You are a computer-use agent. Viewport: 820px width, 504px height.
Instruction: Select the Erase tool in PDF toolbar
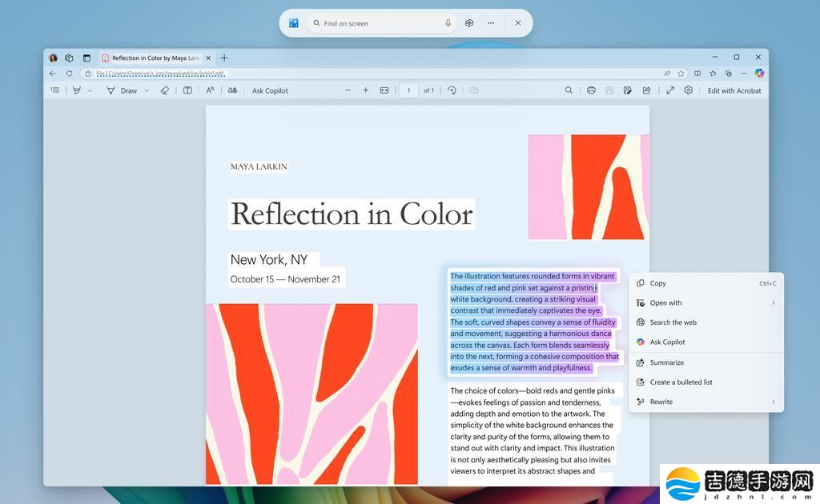click(x=165, y=90)
